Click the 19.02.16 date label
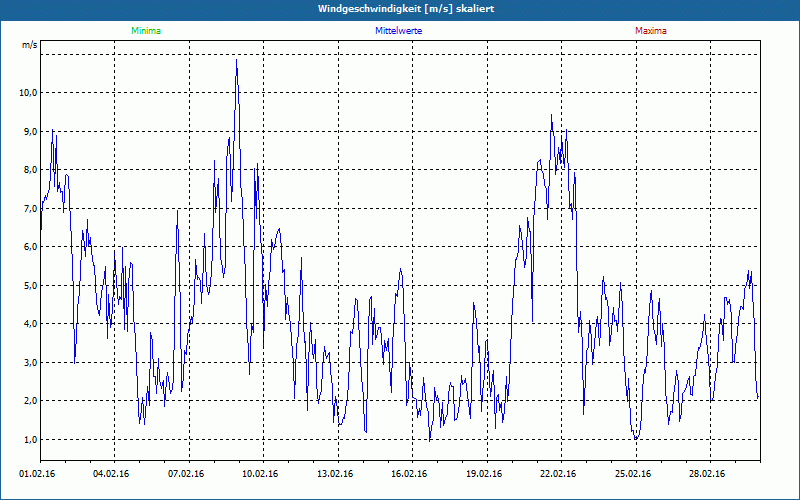Viewport: 800px width, 500px height. 483,474
